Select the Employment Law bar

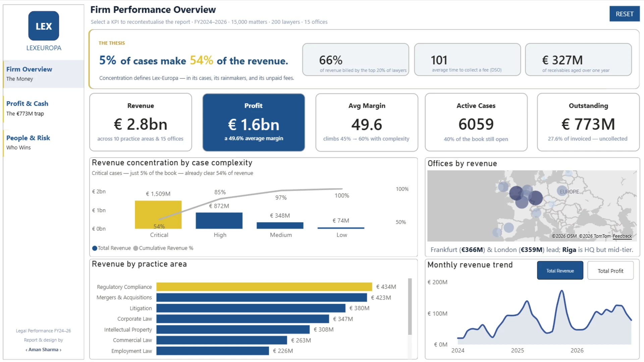(x=213, y=351)
